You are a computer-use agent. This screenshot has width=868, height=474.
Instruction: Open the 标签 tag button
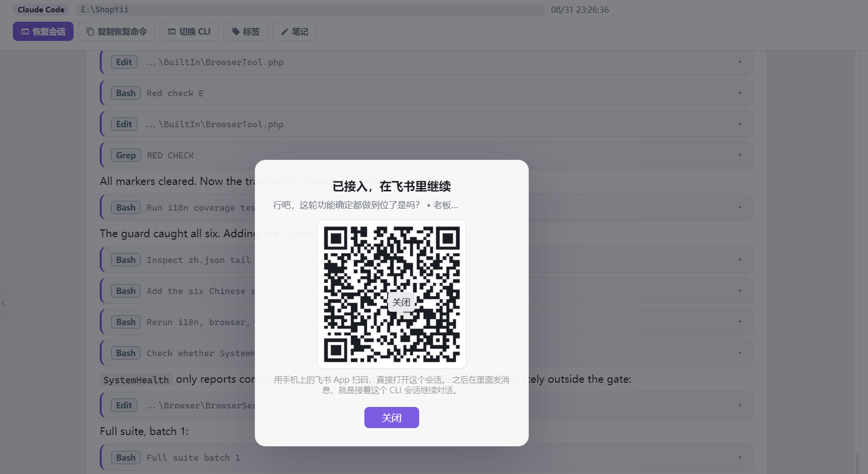245,32
